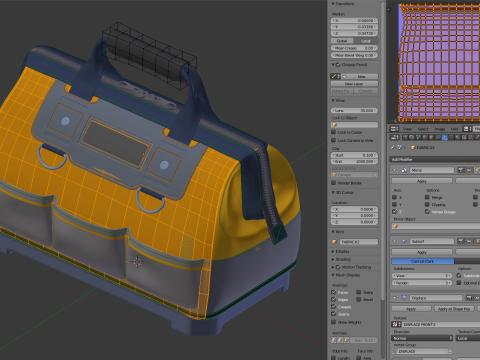The image size is (480, 360).
Task: Browse displacement texture via checker icon
Action: coord(397,324)
